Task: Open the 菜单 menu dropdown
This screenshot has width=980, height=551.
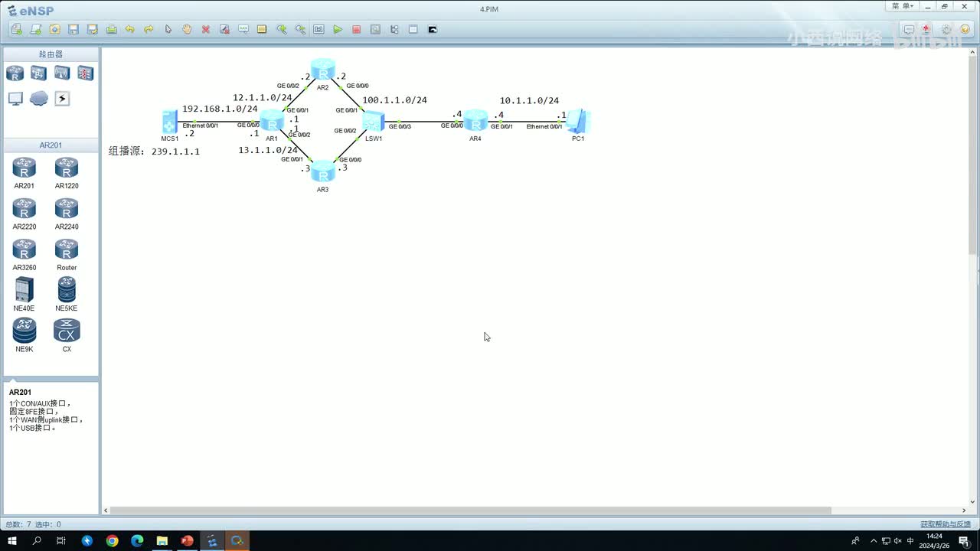Action: tap(903, 6)
